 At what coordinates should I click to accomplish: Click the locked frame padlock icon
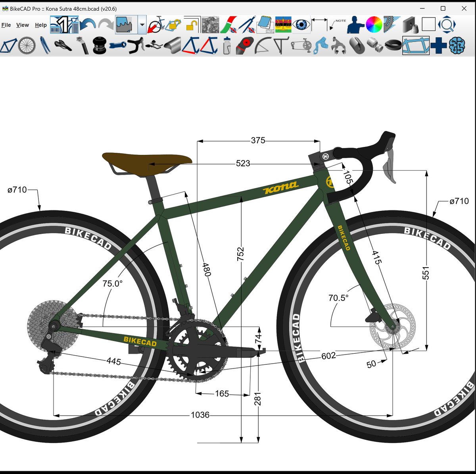(173, 25)
